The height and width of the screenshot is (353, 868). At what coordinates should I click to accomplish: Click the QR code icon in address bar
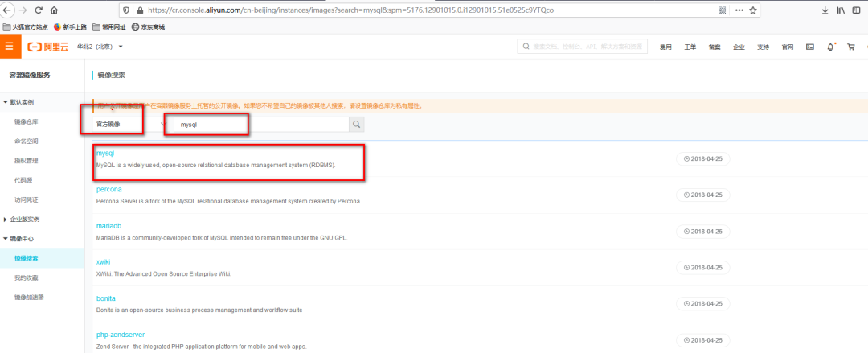(722, 10)
